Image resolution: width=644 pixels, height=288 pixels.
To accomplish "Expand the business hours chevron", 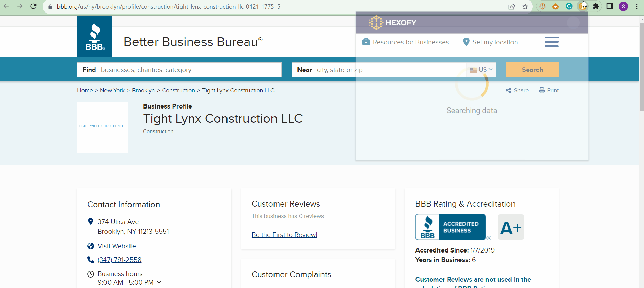I will click(x=159, y=282).
